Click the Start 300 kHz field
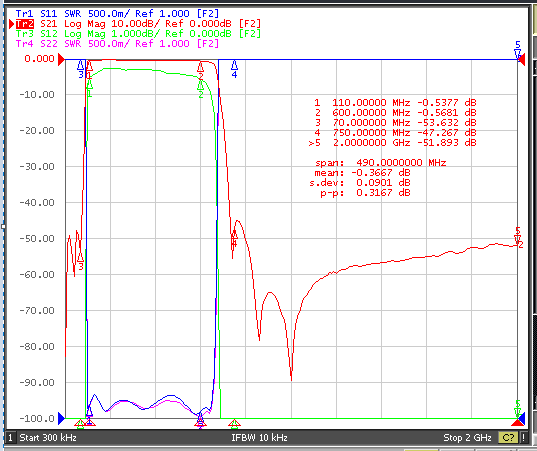 48,438
